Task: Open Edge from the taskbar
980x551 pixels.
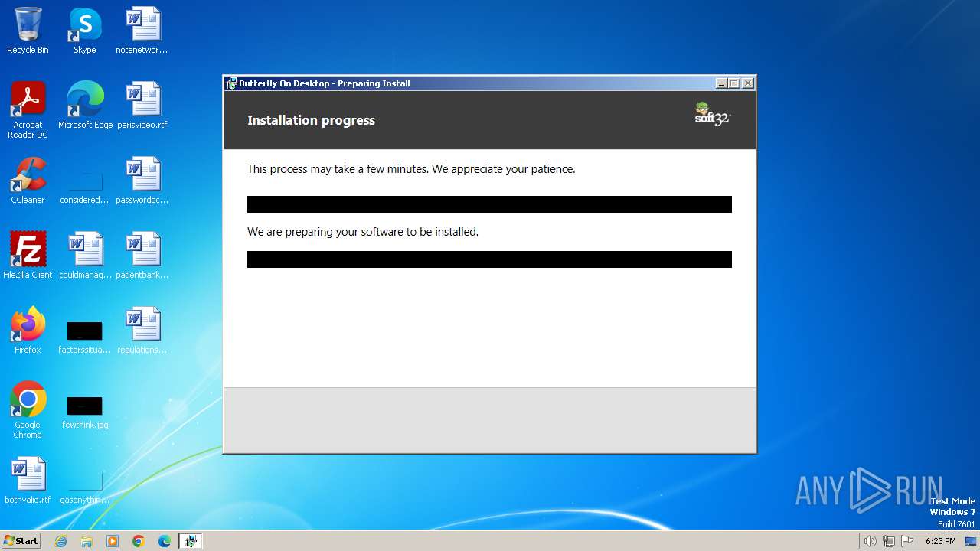Action: pos(165,541)
